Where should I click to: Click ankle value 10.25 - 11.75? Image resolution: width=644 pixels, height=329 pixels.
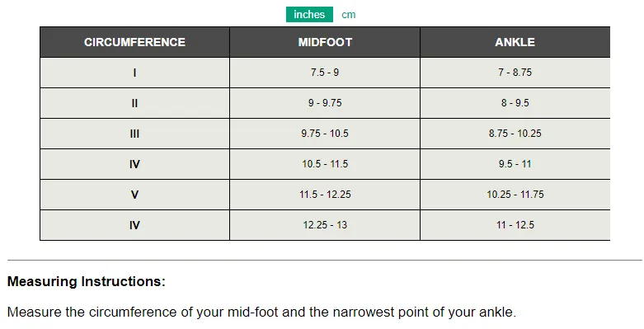pyautogui.click(x=515, y=195)
